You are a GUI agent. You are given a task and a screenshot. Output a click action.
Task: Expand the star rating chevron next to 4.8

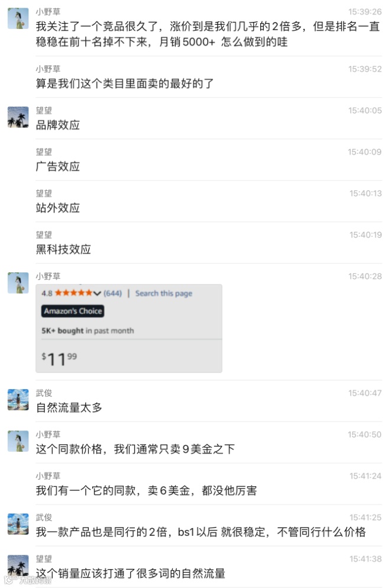pos(97,293)
